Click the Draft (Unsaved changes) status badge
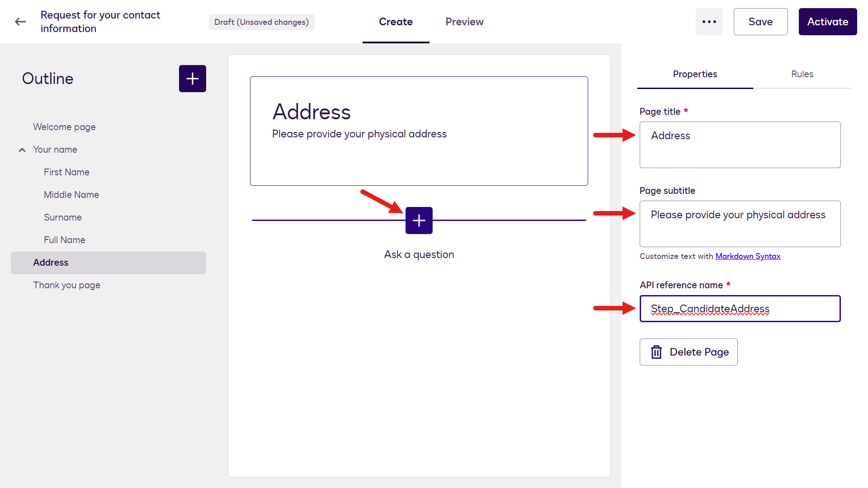The height and width of the screenshot is (488, 868). coord(261,22)
